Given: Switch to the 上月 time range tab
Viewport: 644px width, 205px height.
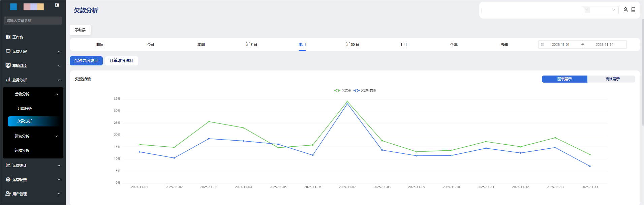Looking at the screenshot, I should pos(403,45).
